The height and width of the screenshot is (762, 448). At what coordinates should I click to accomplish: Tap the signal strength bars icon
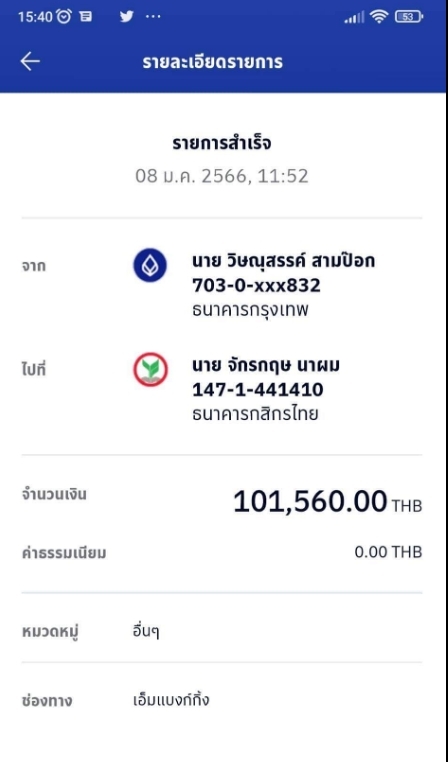(x=354, y=17)
